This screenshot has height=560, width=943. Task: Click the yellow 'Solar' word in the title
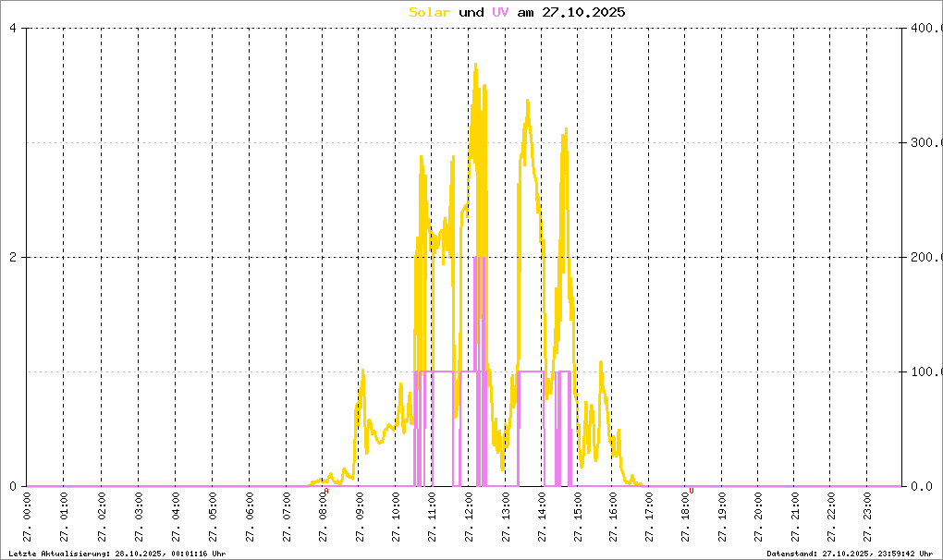(x=429, y=12)
